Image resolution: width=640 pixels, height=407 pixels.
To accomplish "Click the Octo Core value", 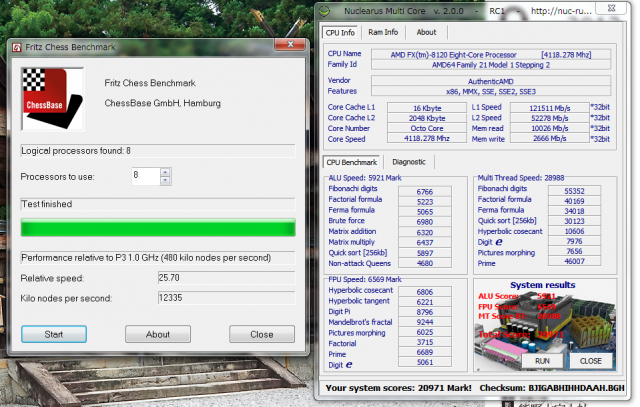I will (x=427, y=128).
